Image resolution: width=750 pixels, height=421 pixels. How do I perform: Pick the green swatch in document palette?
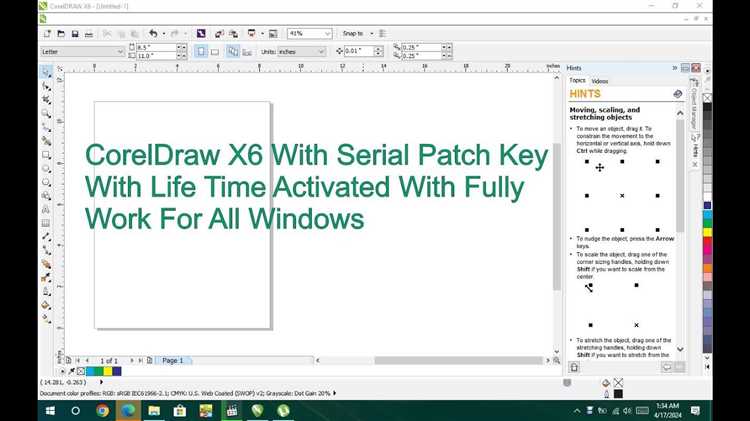(x=99, y=371)
